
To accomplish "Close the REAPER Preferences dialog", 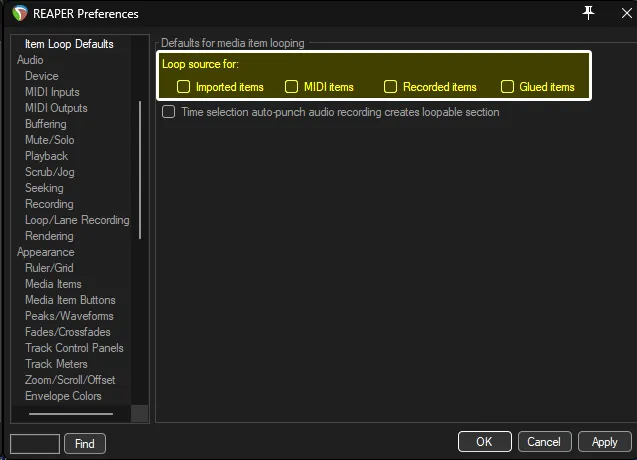I will point(626,13).
